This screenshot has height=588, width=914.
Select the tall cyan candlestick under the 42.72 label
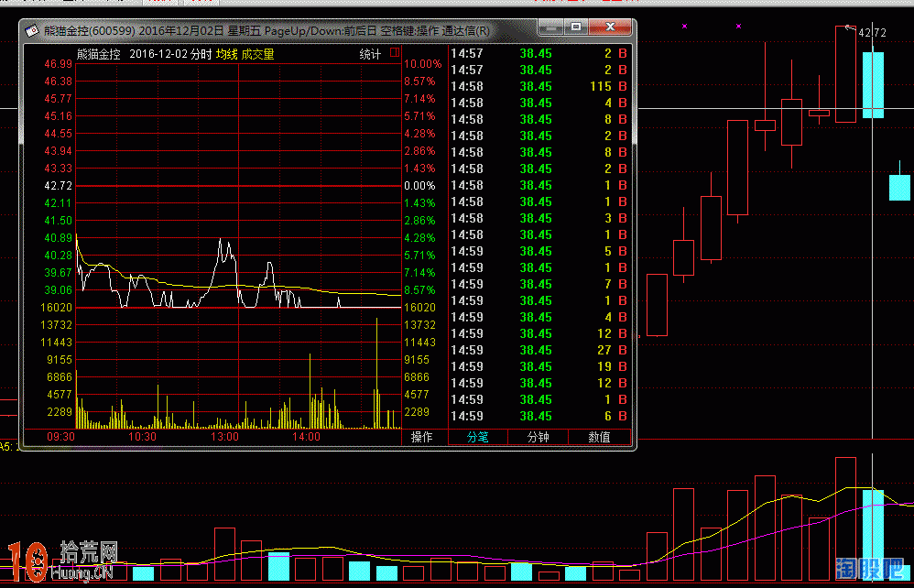click(873, 84)
